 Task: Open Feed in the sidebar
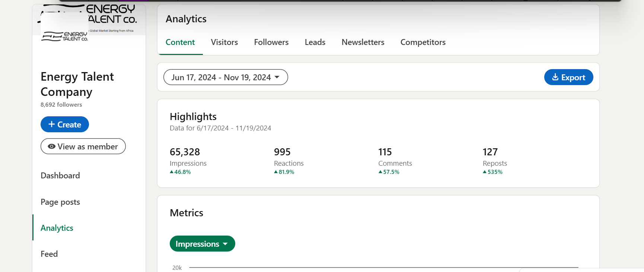coord(49,254)
